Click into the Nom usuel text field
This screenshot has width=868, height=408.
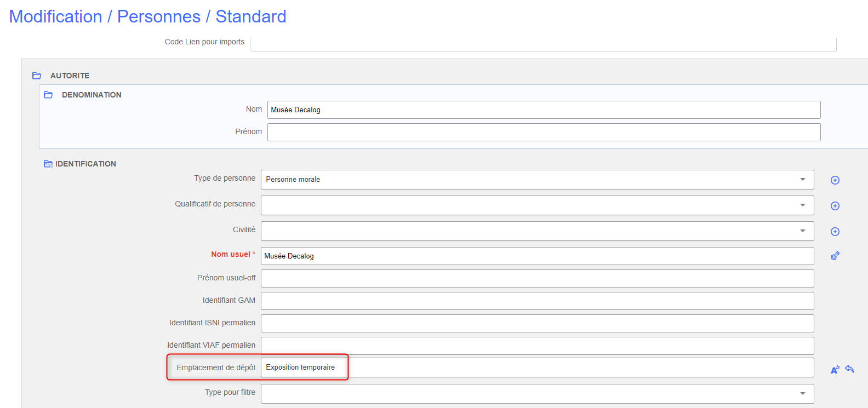pos(537,256)
